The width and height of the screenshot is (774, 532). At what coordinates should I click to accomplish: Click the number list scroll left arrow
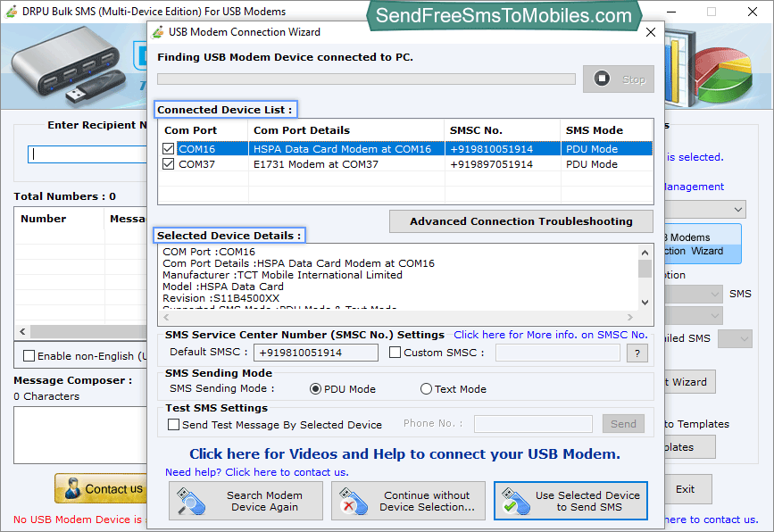tap(22, 331)
